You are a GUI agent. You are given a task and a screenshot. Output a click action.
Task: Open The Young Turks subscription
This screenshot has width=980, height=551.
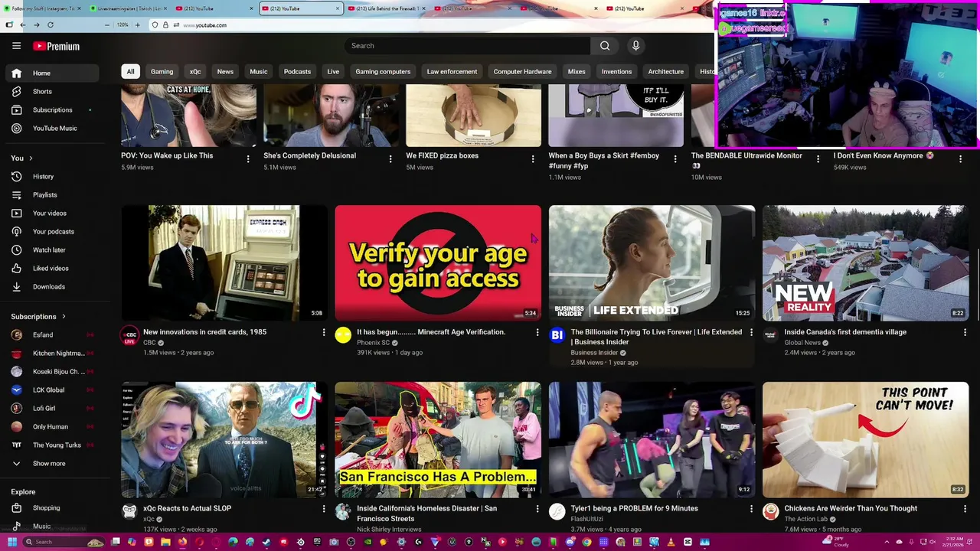click(51, 445)
